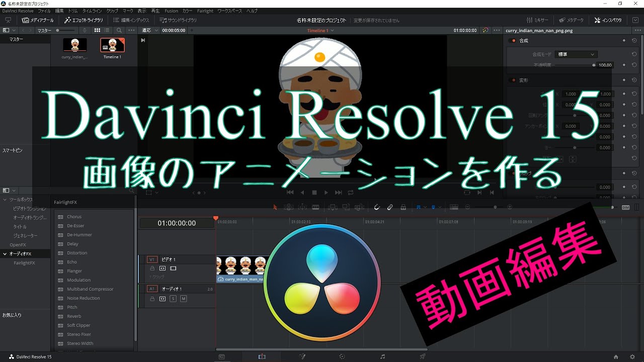Screen dimensions: 644x362
Task: Open the Metadata panel
Action: tap(572, 20)
